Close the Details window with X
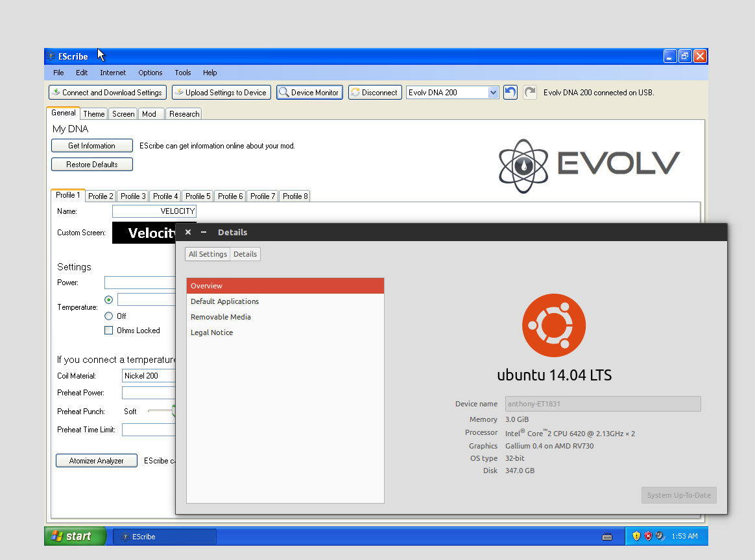This screenshot has width=755, height=560. pyautogui.click(x=188, y=232)
